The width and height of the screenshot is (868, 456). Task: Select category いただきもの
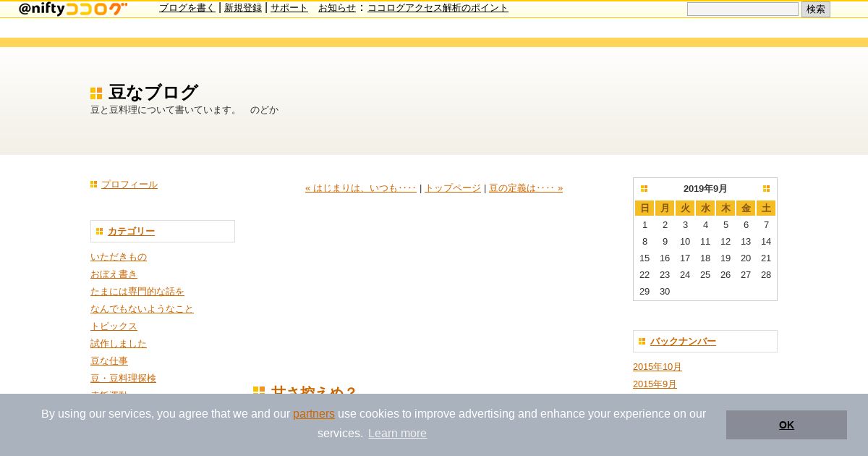[x=119, y=257]
